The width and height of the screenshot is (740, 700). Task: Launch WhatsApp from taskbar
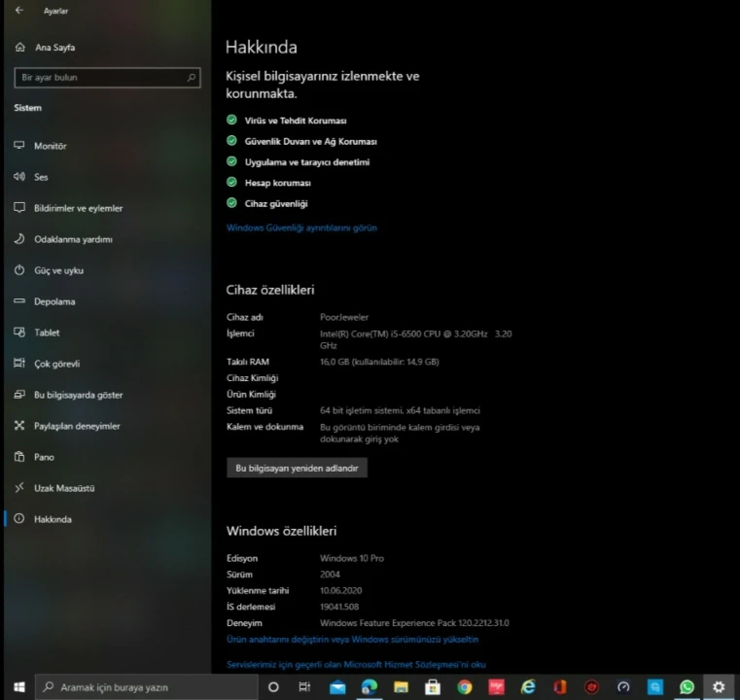[x=687, y=687]
